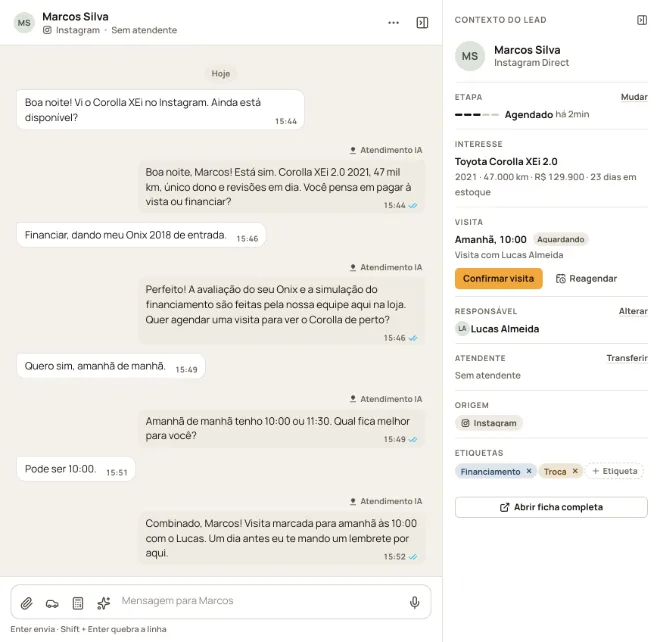Click the AI reply starting 'Combinado, Marcos!'
The image size is (660, 642).
click(282, 538)
